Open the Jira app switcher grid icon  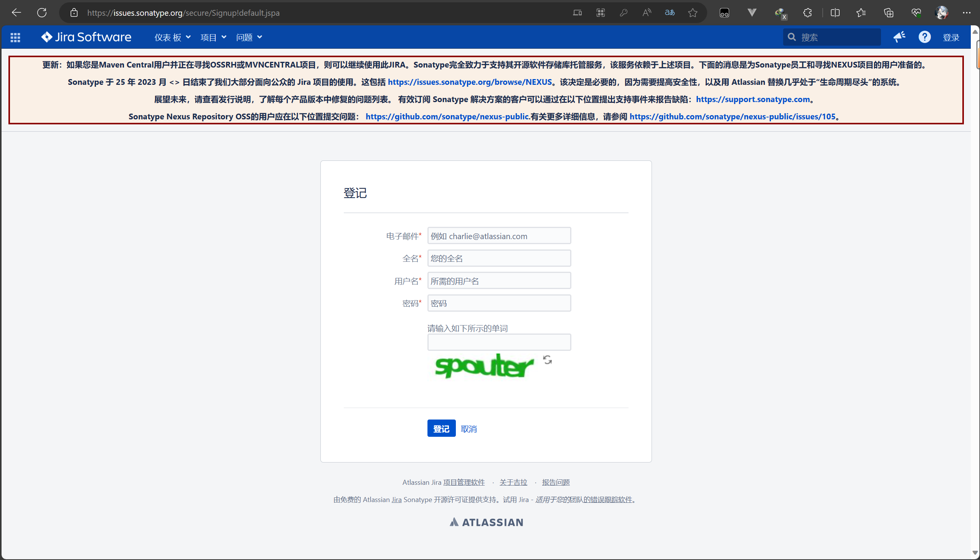point(15,37)
